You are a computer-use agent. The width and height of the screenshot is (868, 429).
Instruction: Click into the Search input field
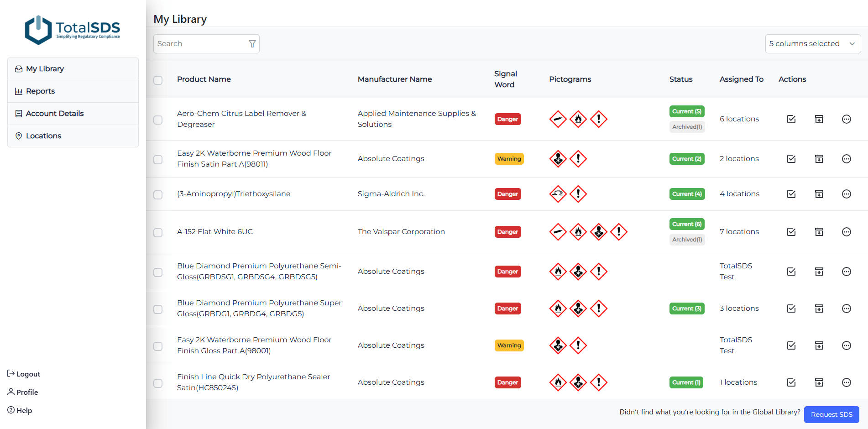click(200, 44)
